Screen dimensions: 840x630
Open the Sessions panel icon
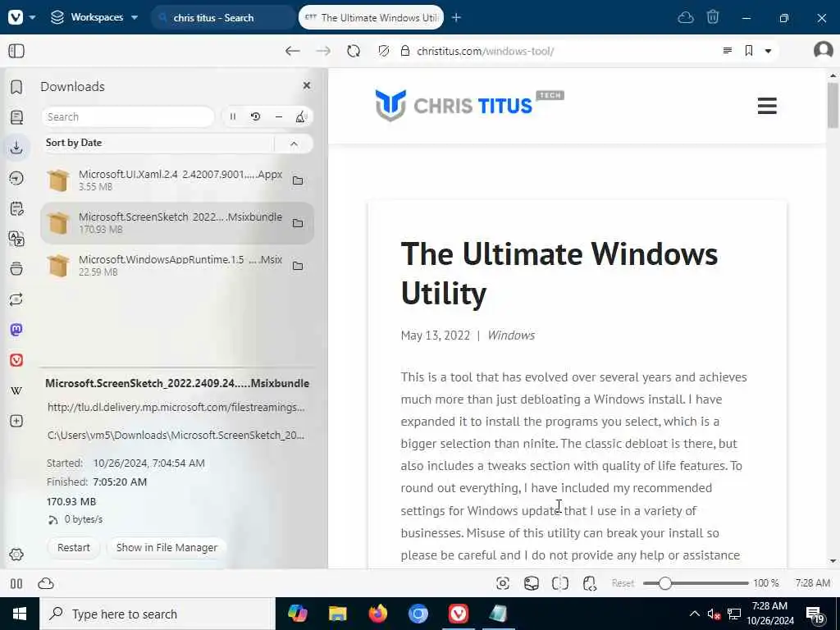pos(16,299)
